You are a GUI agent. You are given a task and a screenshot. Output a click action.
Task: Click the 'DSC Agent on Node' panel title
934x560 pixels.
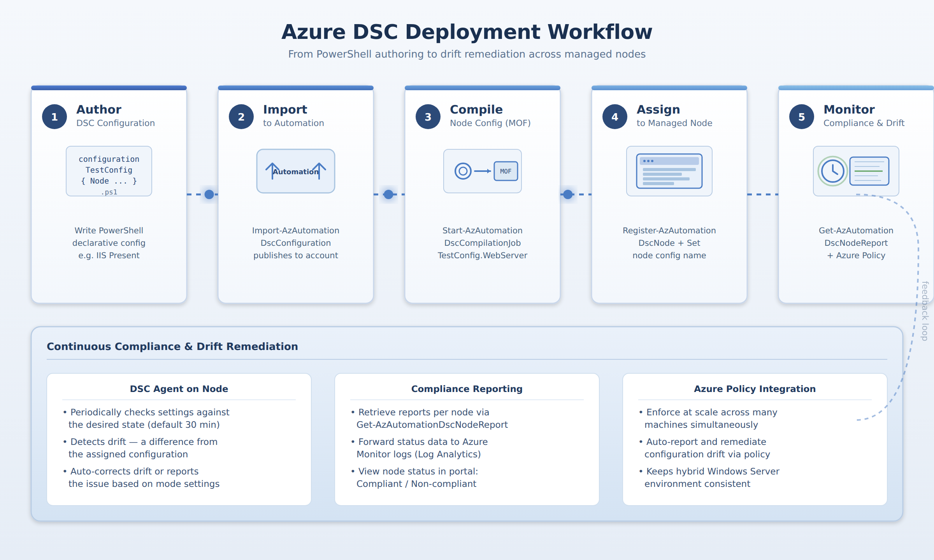pos(179,389)
